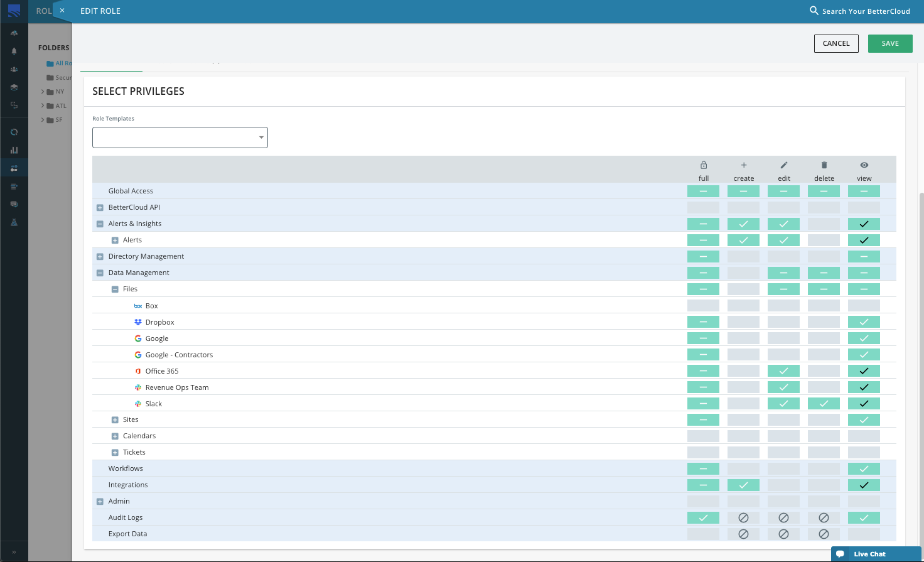924x562 pixels.
Task: Open the Role Templates dropdown
Action: pos(180,138)
